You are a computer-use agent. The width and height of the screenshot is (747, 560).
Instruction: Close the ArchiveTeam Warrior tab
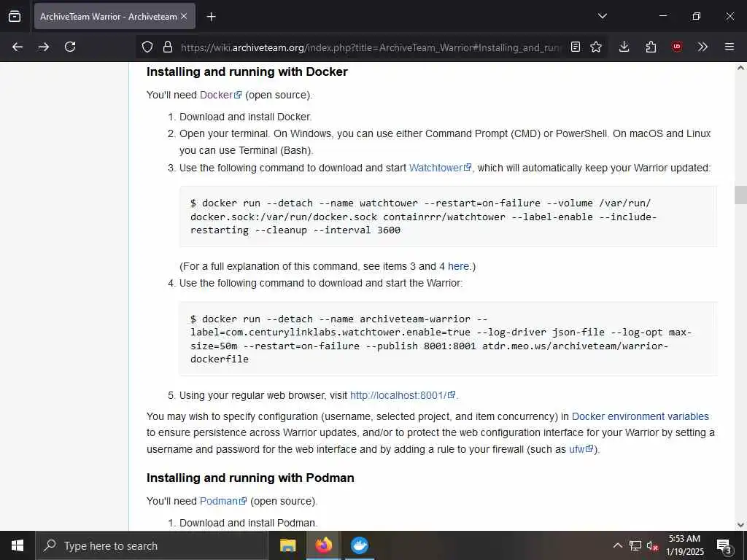pos(185,16)
